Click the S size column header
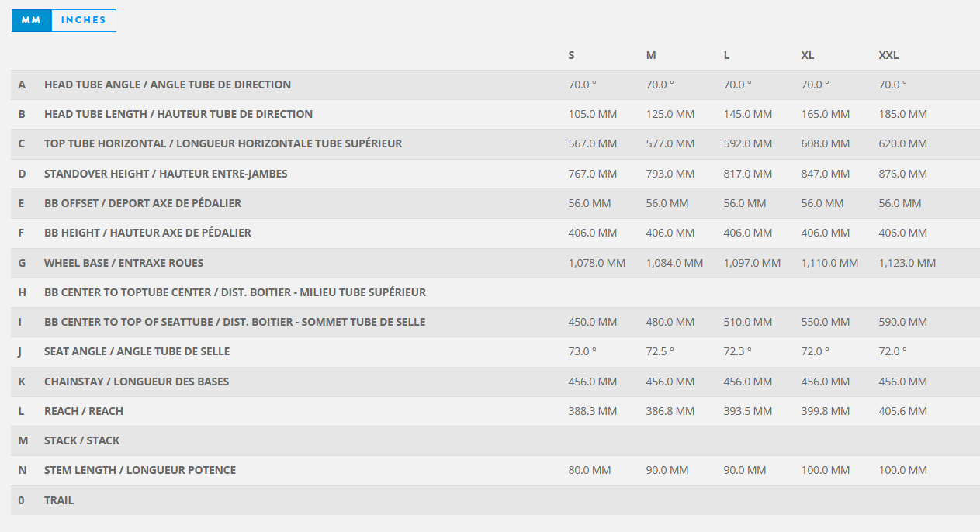The image size is (980, 532). coord(572,55)
